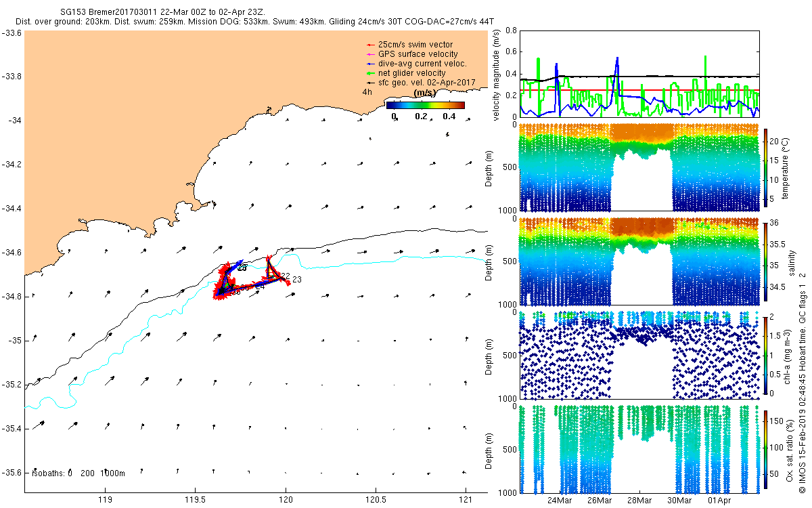Click the oxygen saturation depth-section plot
This screenshot has width=812, height=508.
[x=639, y=449]
